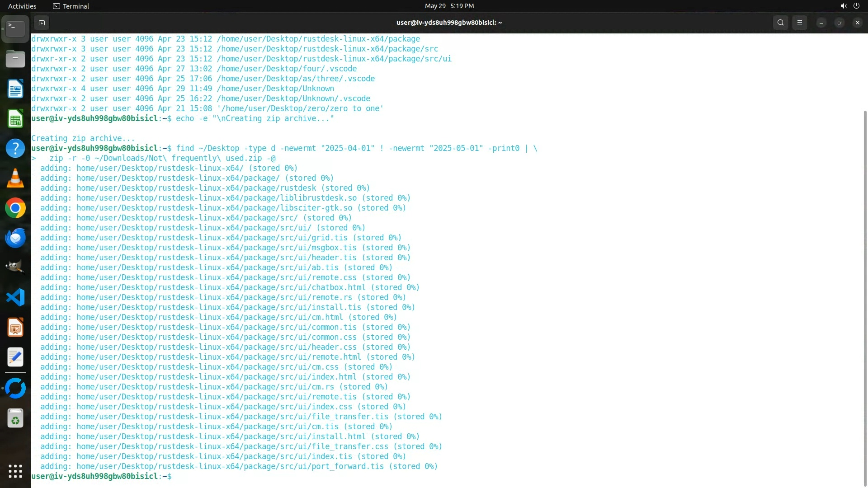Open a new terminal tab

coord(42,23)
